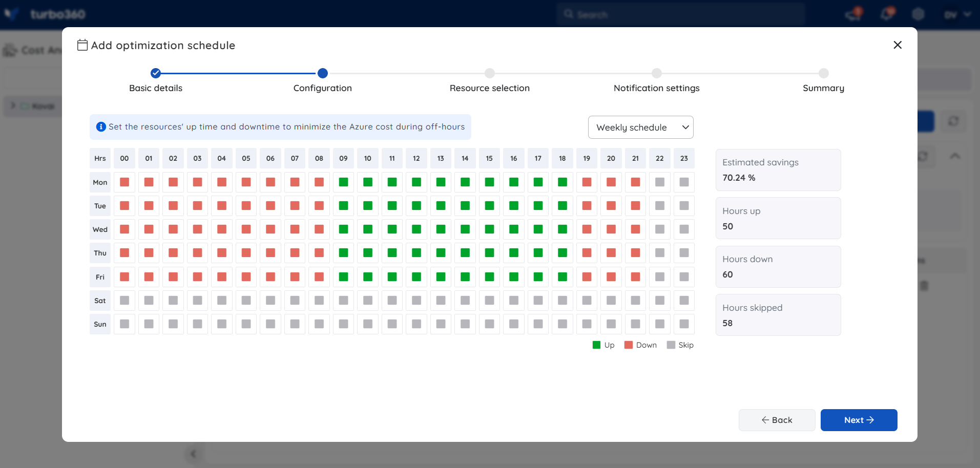Screen dimensions: 980x468
Task: Click the Hrs header cell
Action: [x=100, y=158]
